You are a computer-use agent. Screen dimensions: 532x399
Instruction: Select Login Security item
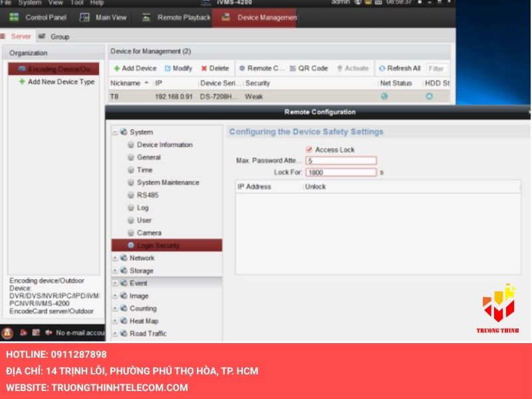167,245
